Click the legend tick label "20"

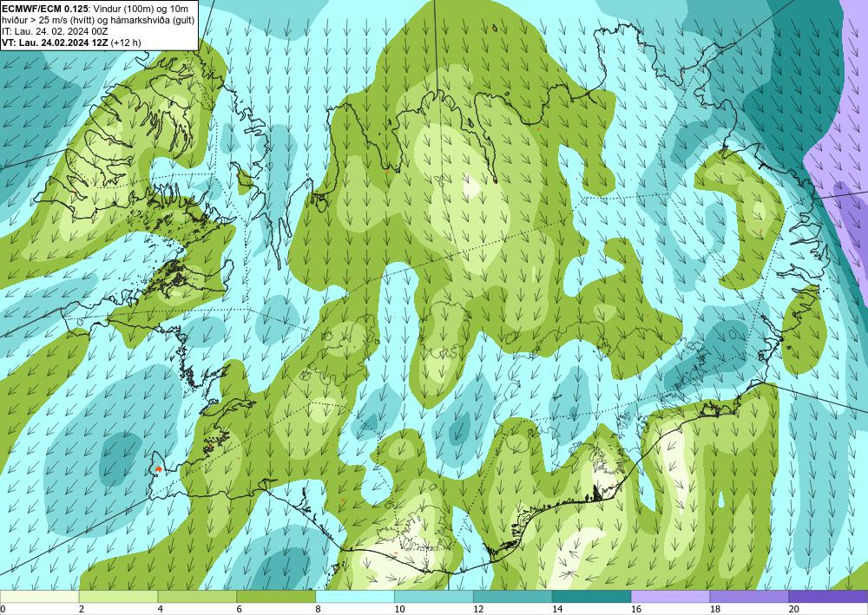pyautogui.click(x=794, y=610)
